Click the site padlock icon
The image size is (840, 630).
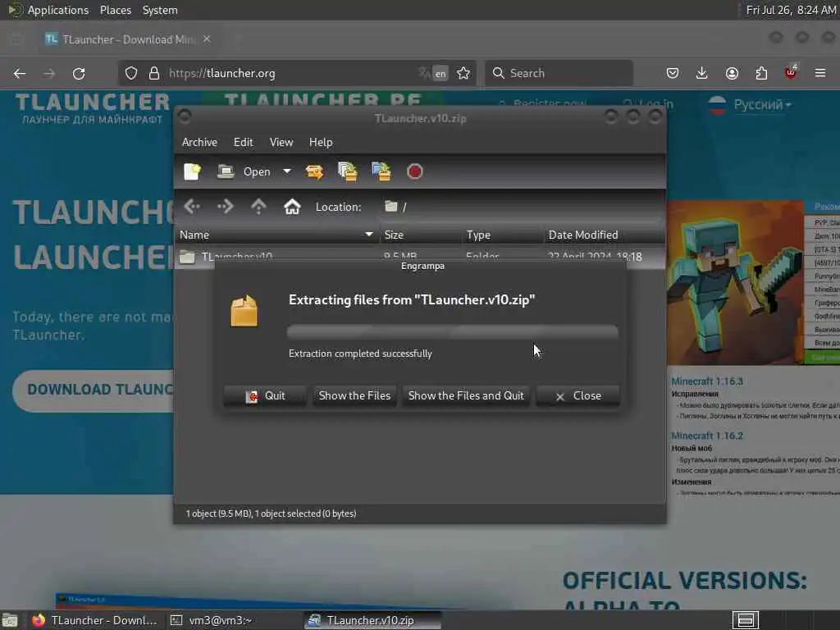pos(153,73)
